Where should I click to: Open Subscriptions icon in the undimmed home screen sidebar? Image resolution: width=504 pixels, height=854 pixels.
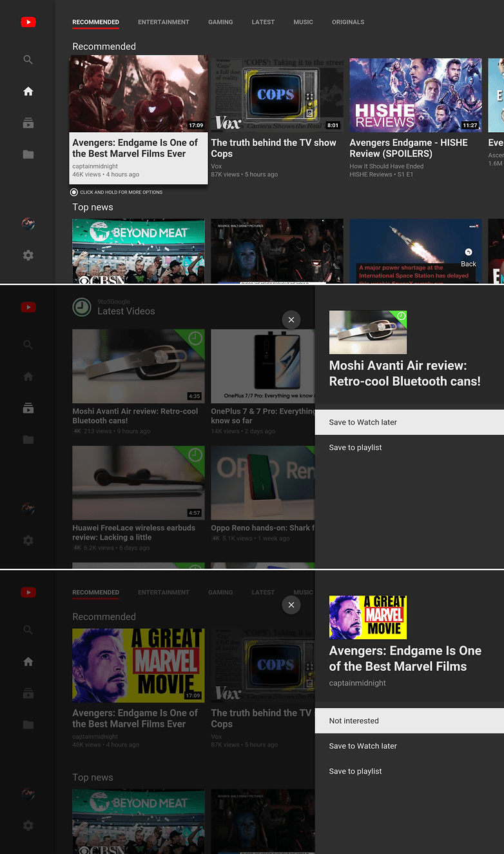coord(28,123)
